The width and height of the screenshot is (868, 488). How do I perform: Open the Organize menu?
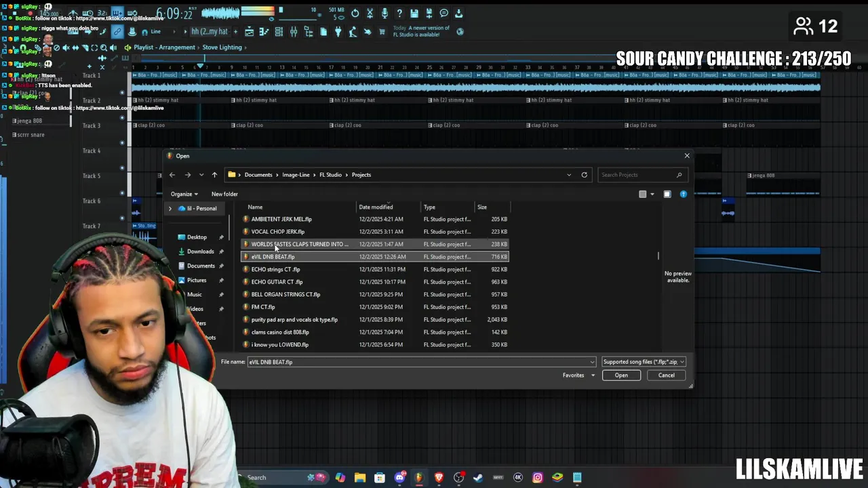[x=184, y=195]
